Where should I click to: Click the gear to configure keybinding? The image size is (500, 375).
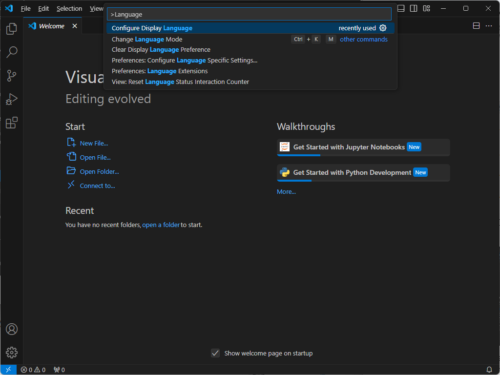pos(383,28)
